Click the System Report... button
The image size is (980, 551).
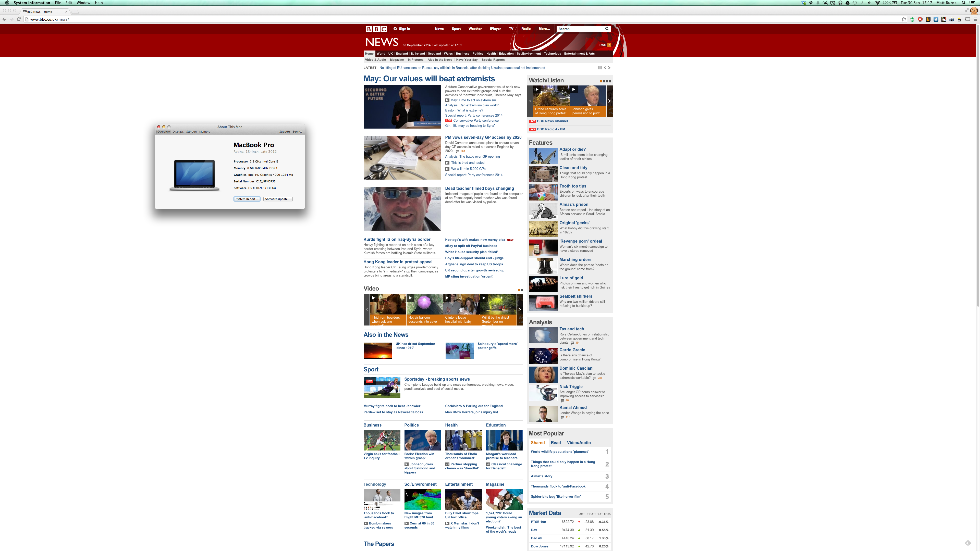pyautogui.click(x=247, y=199)
